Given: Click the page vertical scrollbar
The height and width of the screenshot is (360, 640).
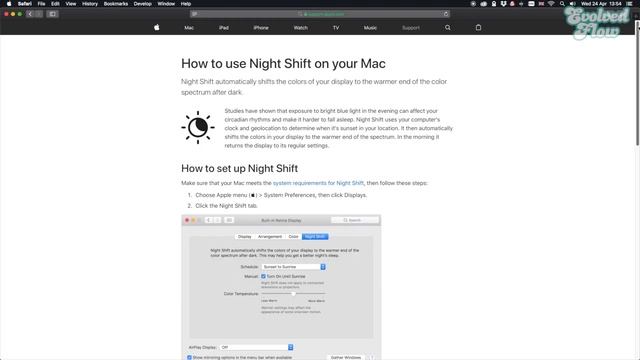Looking at the screenshot, I should tap(637, 84).
